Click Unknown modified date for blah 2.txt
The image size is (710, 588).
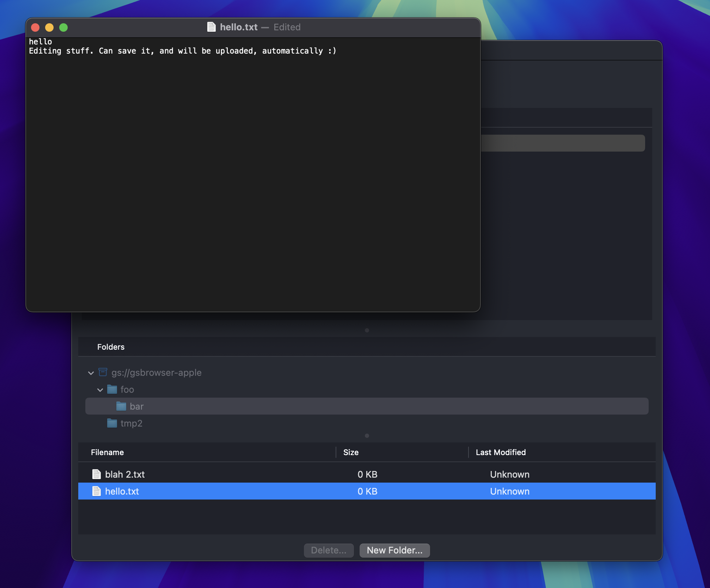pyautogui.click(x=510, y=474)
